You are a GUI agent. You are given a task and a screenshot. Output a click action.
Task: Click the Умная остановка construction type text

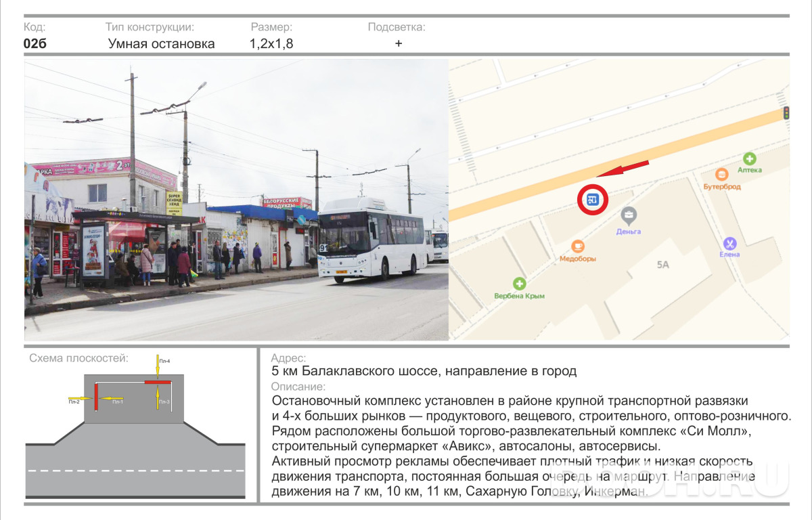[162, 44]
